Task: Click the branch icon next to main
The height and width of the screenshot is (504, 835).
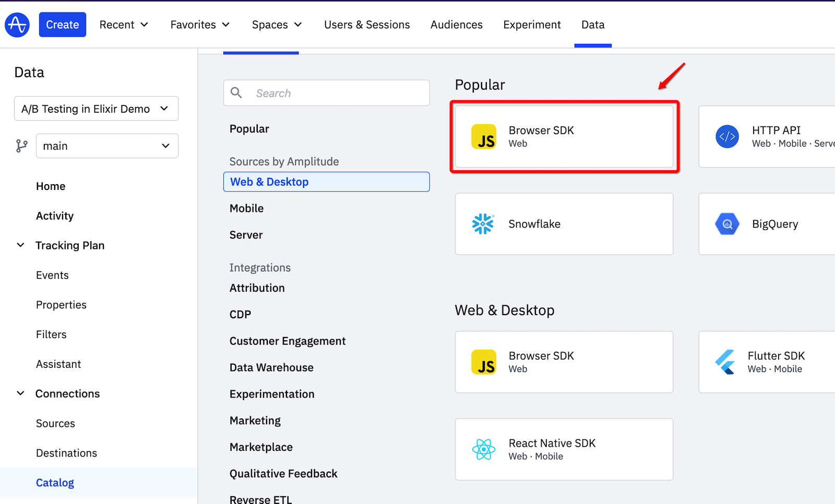Action: [21, 146]
